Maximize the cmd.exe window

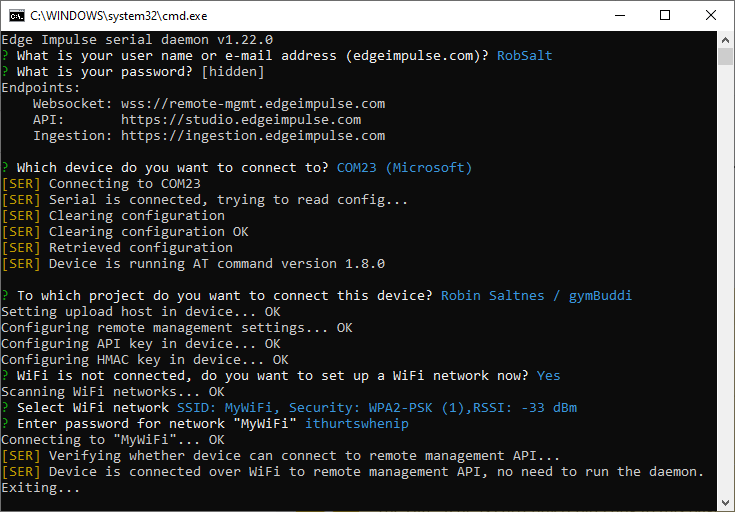coord(664,15)
